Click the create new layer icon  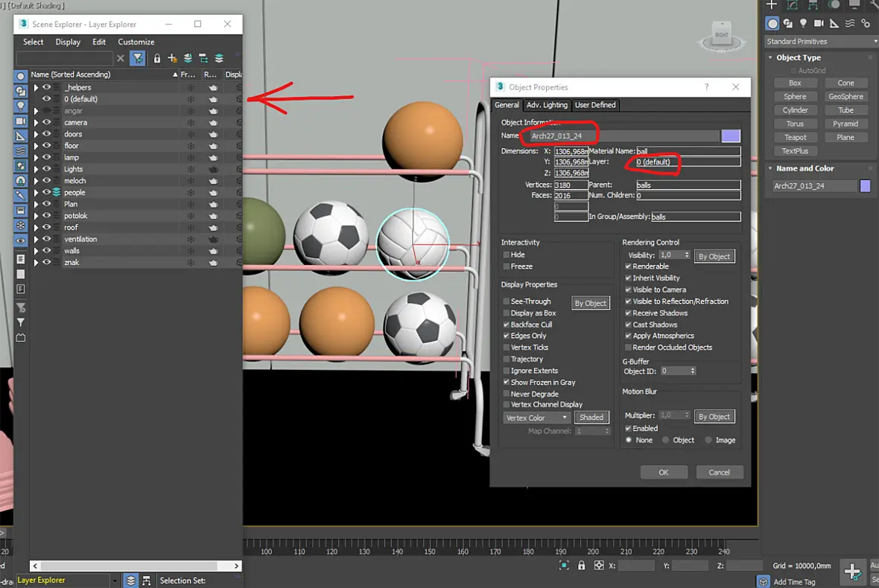pyautogui.click(x=173, y=58)
